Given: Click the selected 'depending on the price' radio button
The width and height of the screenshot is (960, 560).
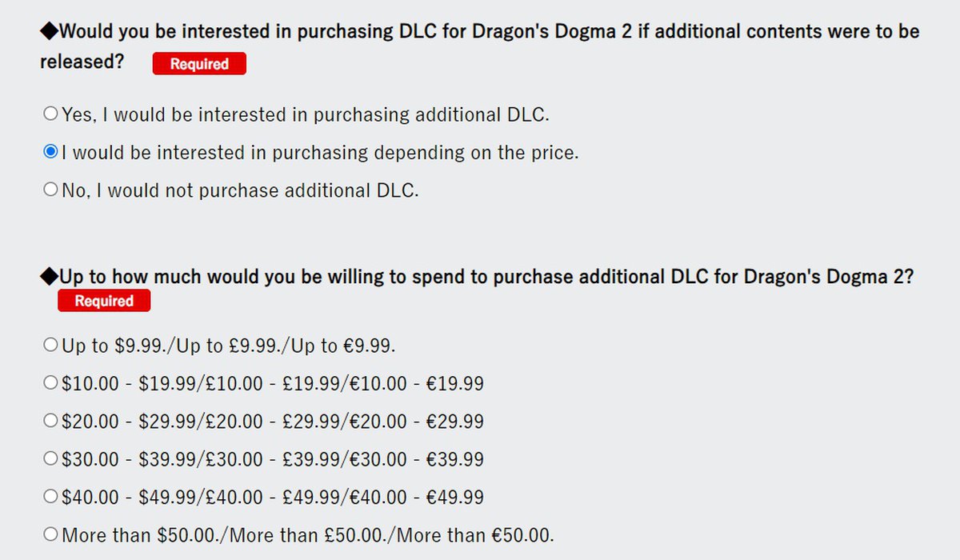Looking at the screenshot, I should pos(51,152).
